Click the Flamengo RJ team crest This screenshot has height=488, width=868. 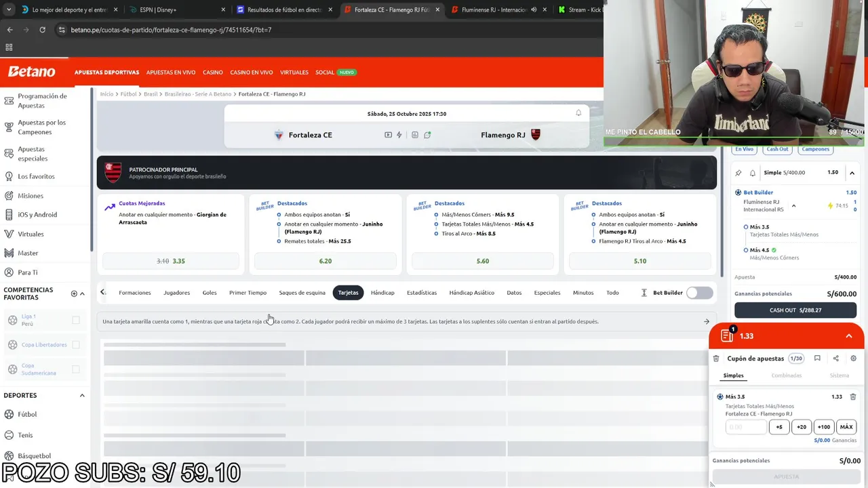[536, 135]
